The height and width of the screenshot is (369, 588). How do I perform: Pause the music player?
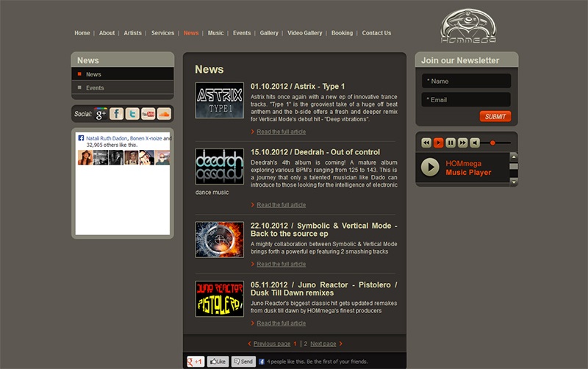click(451, 143)
